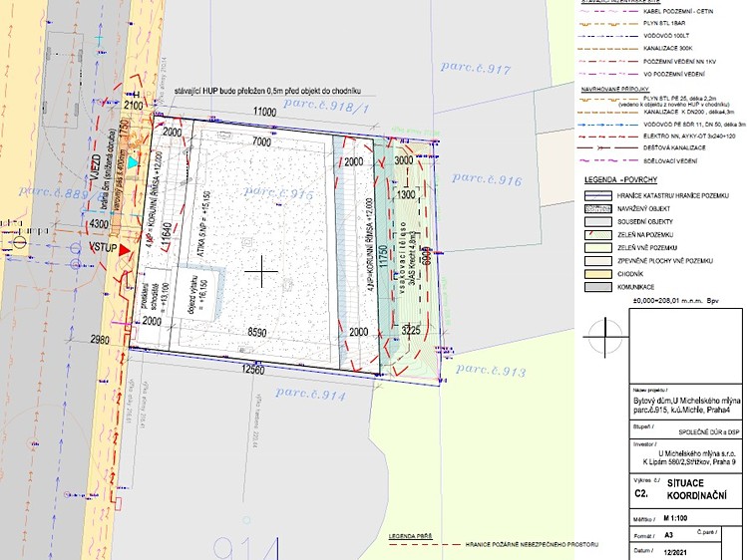The width and height of the screenshot is (747, 560).
Task: Select the CHODNÍK legend swatch
Action: (598, 274)
